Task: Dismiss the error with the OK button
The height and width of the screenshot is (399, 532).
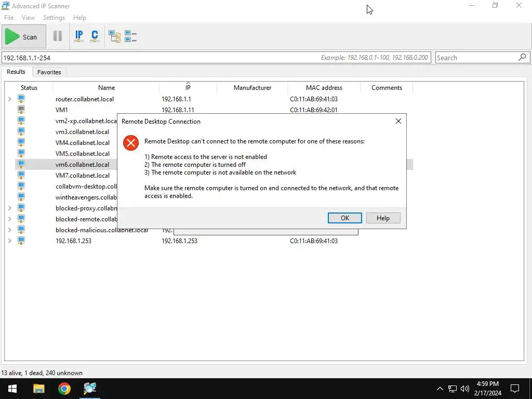Action: [x=345, y=218]
